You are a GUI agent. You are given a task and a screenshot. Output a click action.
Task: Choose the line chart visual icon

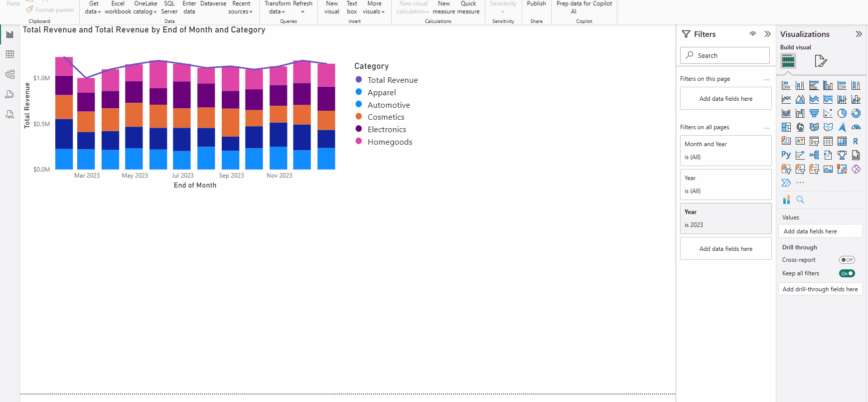tap(786, 99)
